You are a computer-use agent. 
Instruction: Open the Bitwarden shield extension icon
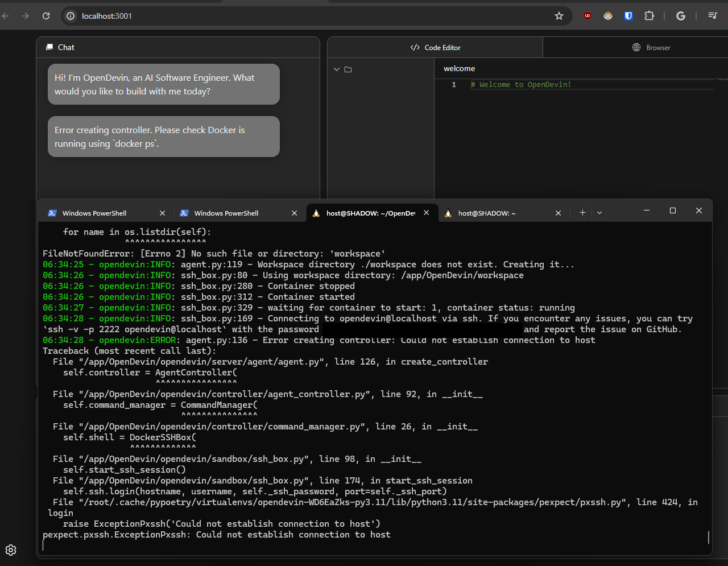coord(628,16)
